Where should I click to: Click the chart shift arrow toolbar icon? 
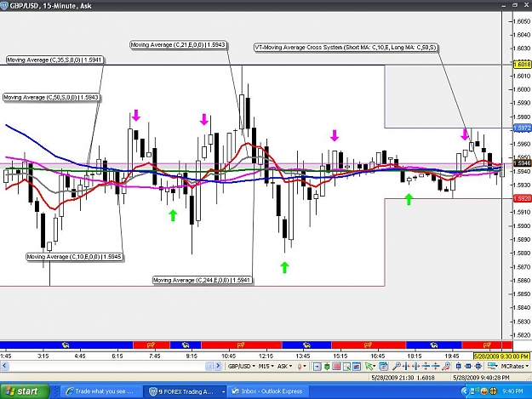317,366
